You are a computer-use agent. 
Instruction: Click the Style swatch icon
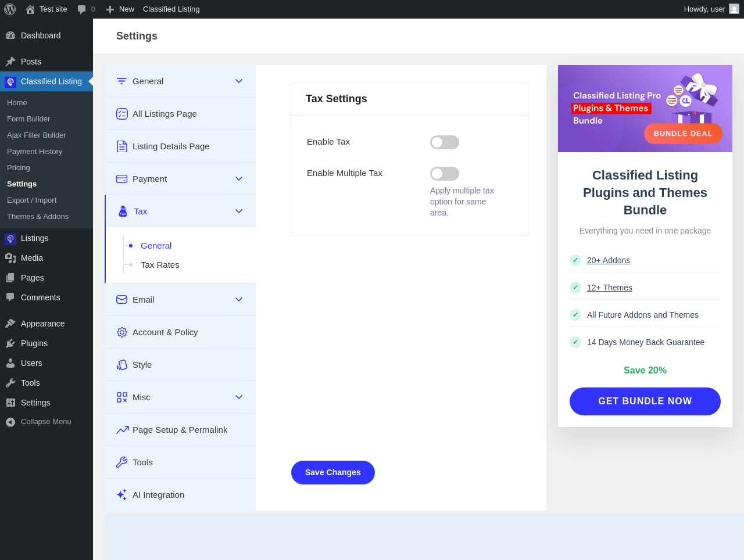122,365
